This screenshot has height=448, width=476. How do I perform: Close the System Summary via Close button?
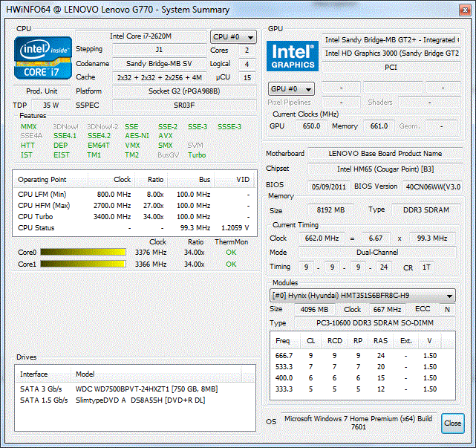point(453,423)
